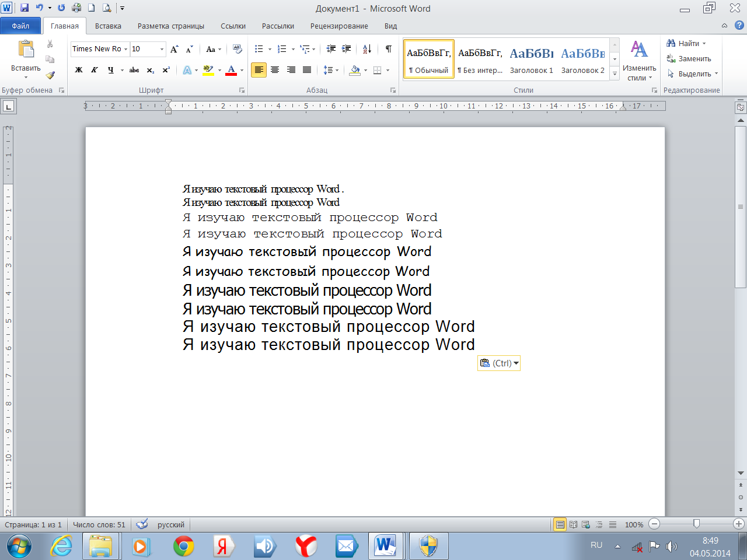Toggle Italic formatting (К)

[x=95, y=70]
